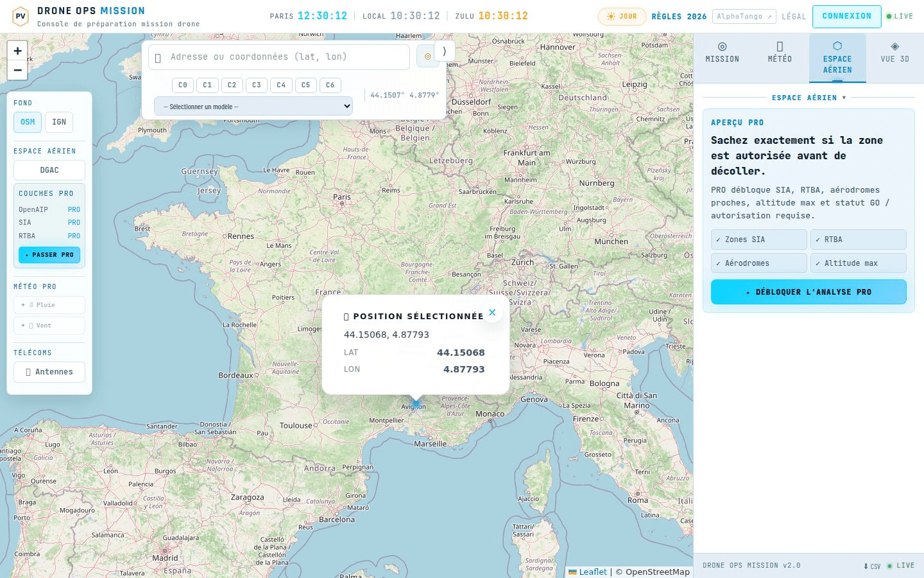
Task: Toggle the Vent weather layer
Action: (x=49, y=326)
